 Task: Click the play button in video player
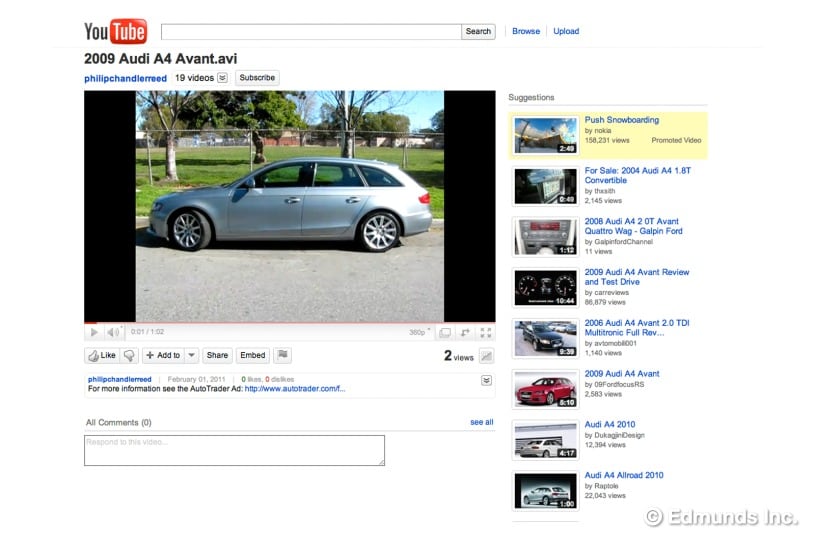coord(94,332)
